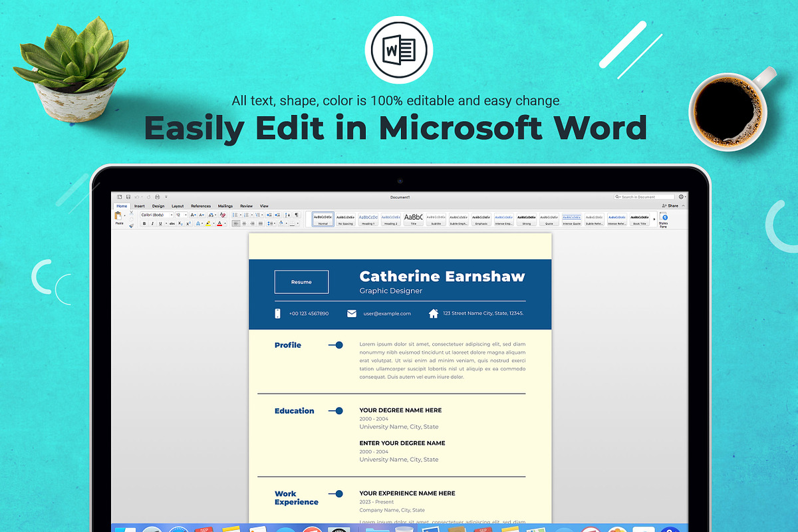Apply the Title style
This screenshot has width=798, height=532.
[x=413, y=219]
